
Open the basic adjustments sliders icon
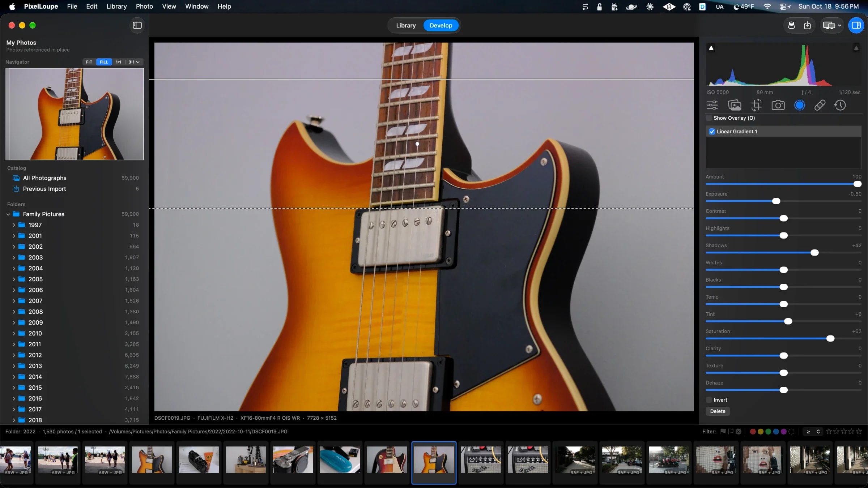click(x=712, y=105)
